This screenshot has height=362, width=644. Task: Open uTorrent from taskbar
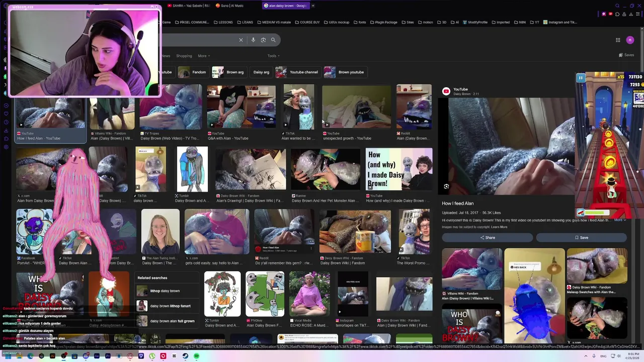(152, 356)
